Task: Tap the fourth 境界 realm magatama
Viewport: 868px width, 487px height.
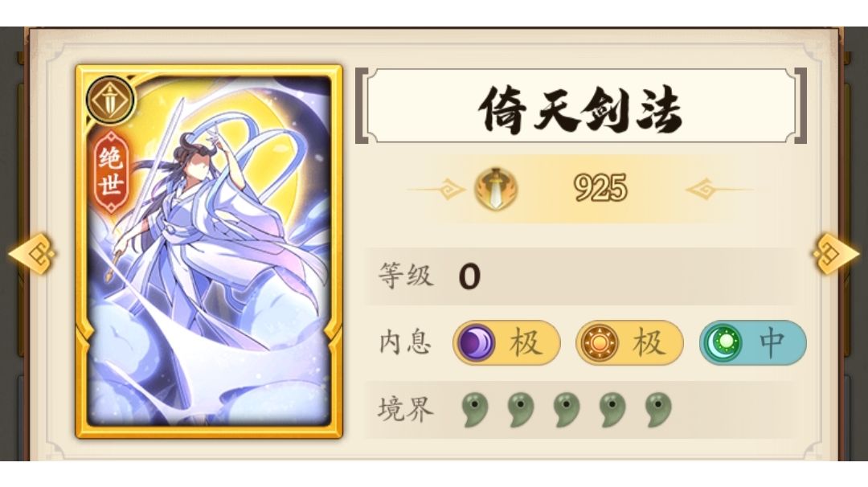Action: coord(612,410)
